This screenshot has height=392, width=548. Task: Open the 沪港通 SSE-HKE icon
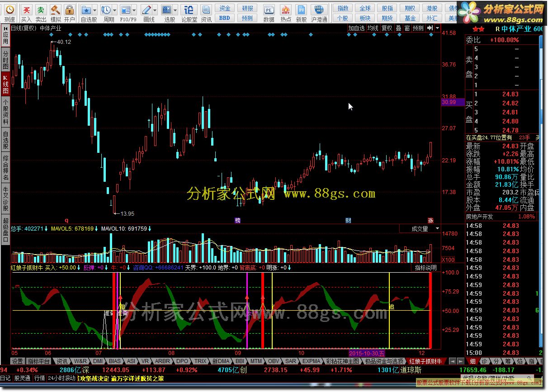[x=318, y=9]
